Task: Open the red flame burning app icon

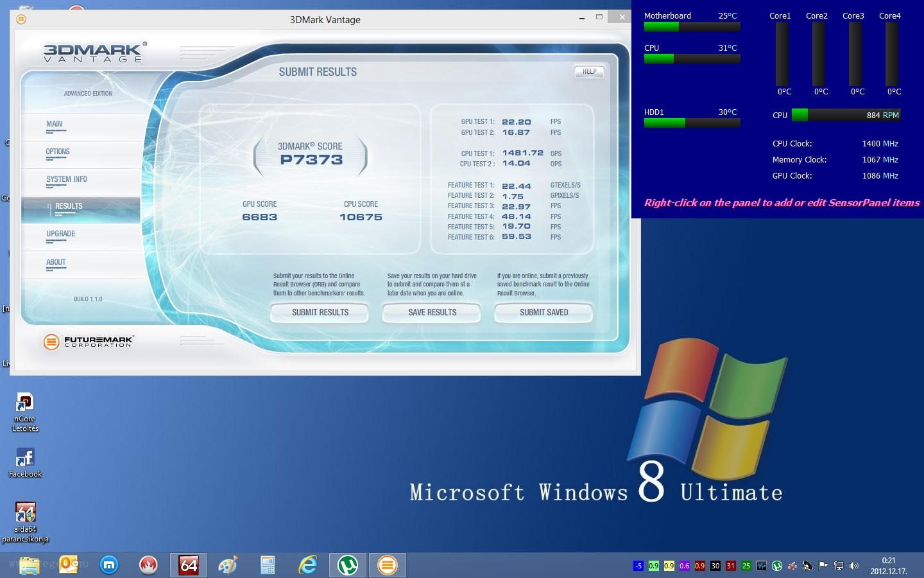Action: [x=149, y=565]
